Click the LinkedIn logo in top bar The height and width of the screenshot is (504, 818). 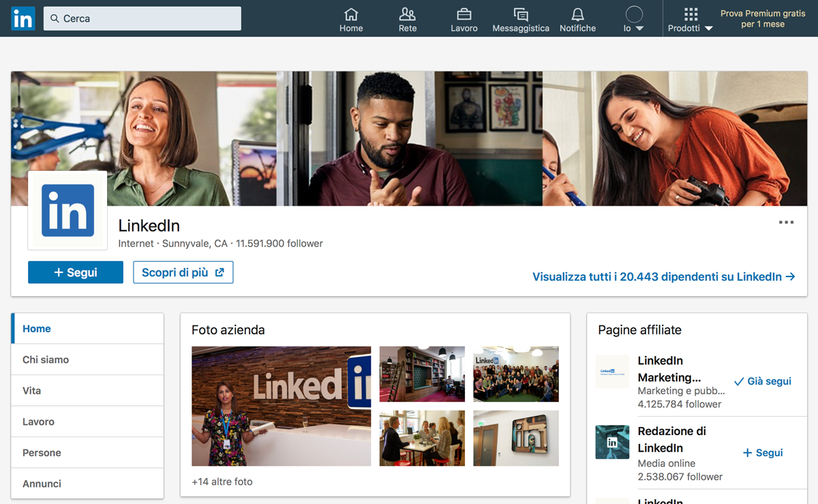[23, 18]
